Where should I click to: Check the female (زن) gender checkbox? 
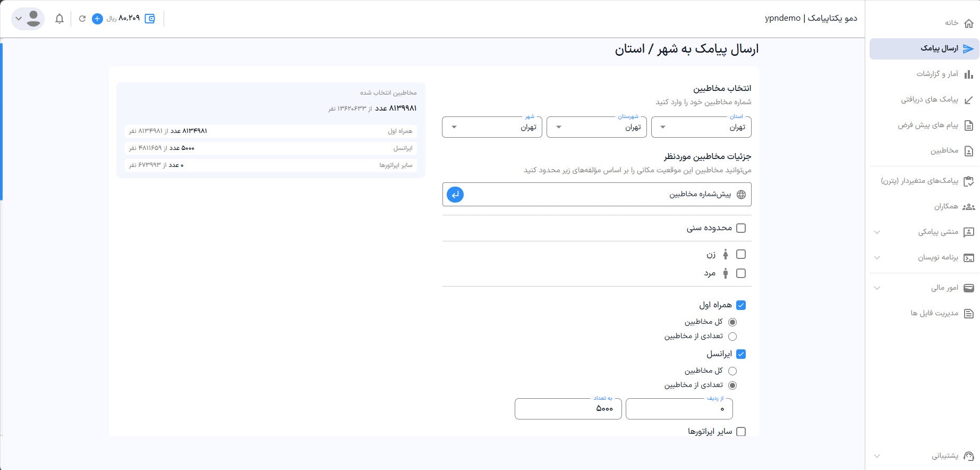[x=741, y=255]
